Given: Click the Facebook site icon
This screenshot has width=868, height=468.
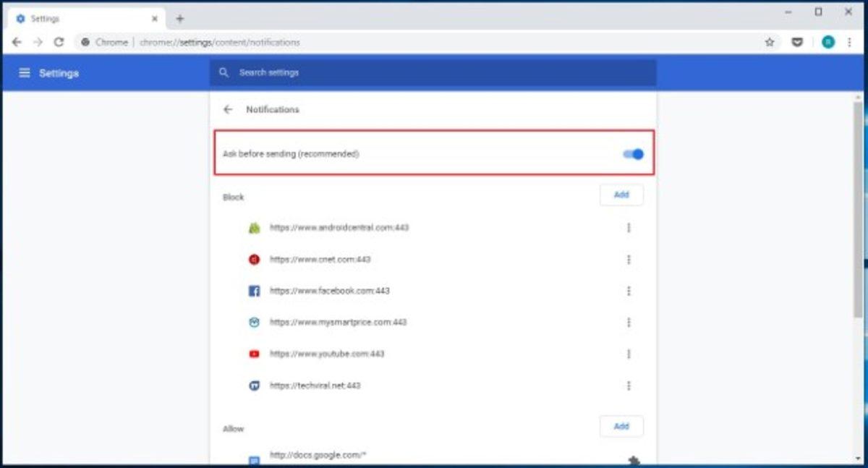Looking at the screenshot, I should pos(254,291).
